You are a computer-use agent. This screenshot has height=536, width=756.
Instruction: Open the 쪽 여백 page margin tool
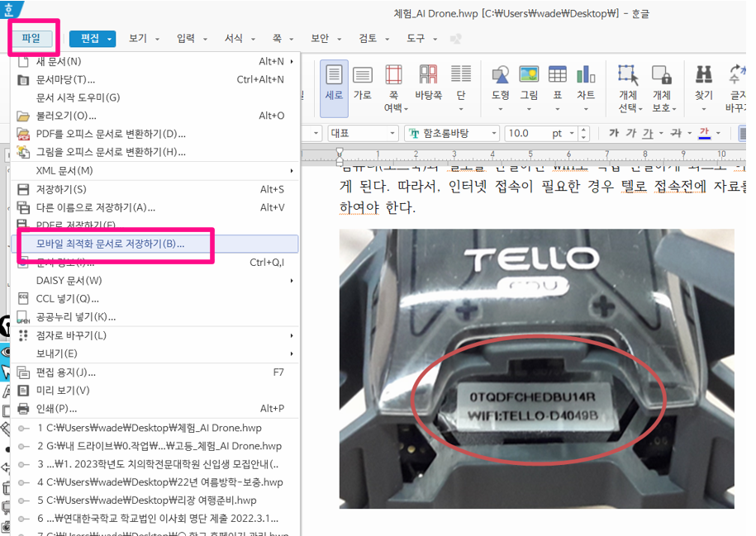394,88
